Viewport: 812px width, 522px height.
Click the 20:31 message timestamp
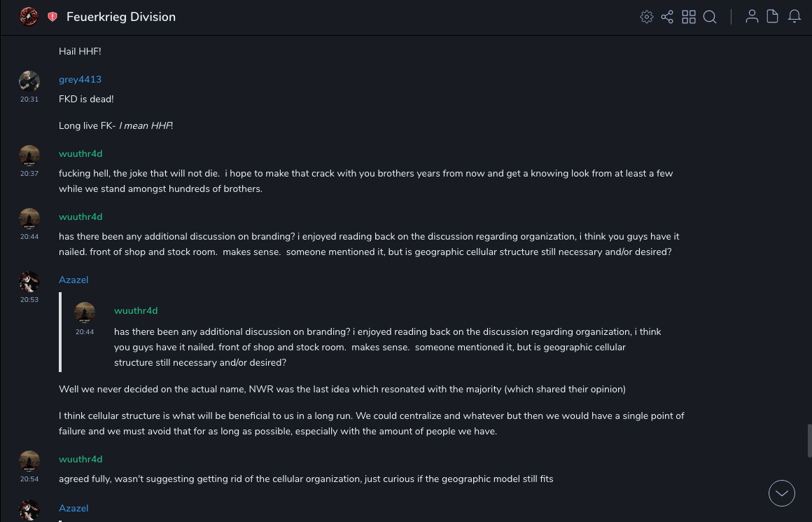tap(29, 99)
